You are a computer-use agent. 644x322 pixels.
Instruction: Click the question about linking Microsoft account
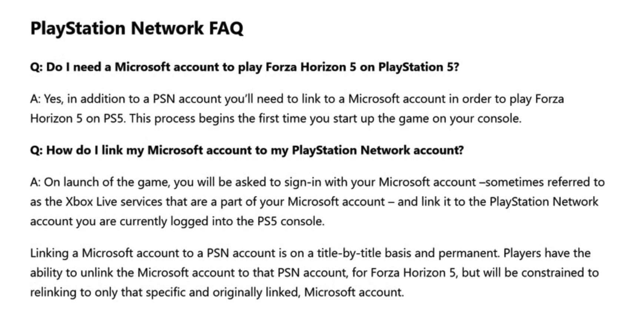[247, 150]
